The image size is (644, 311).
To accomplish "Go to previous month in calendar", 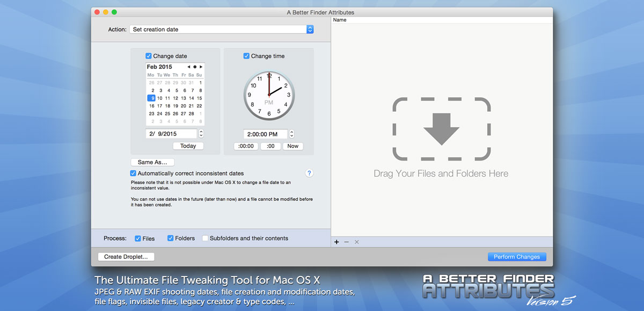I will [x=189, y=67].
